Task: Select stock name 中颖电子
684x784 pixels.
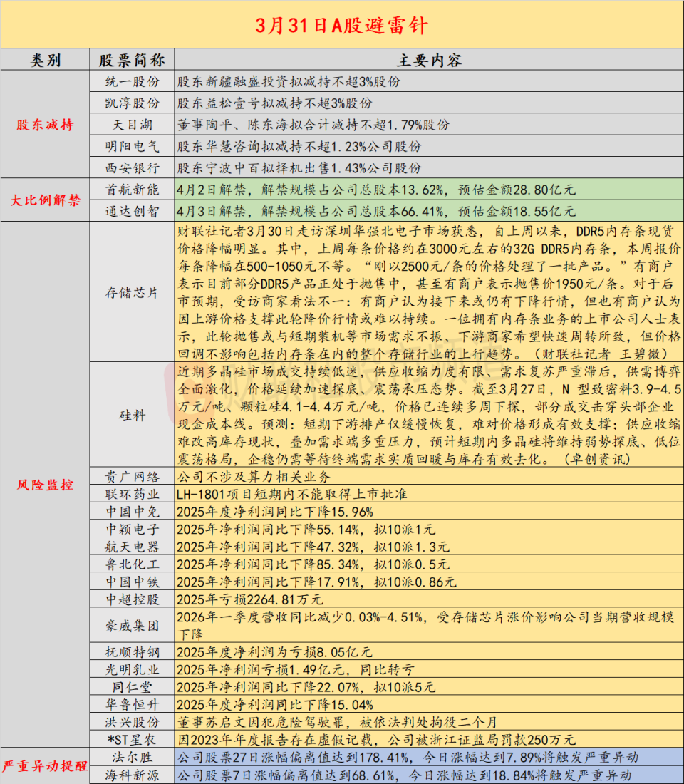Action: pos(132,529)
